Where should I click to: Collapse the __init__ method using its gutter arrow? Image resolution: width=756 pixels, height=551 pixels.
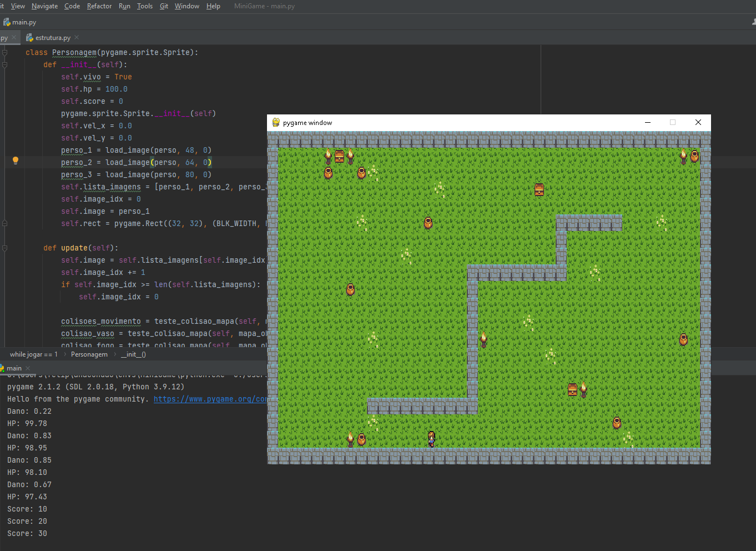coord(4,64)
